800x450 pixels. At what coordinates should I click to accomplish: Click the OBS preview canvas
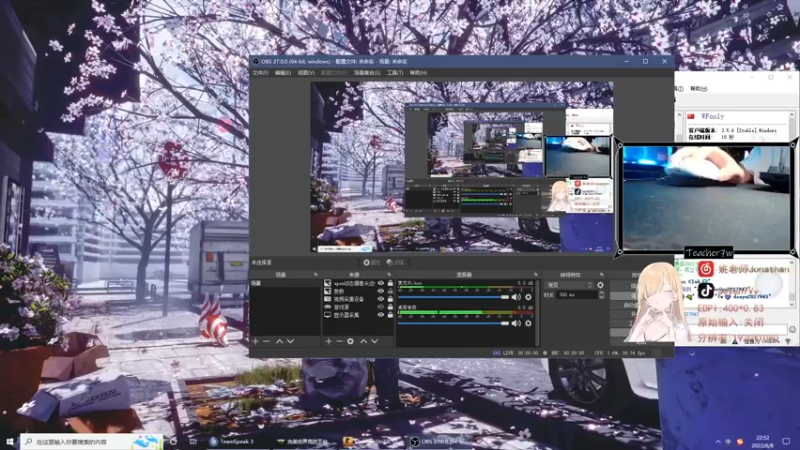point(462,167)
